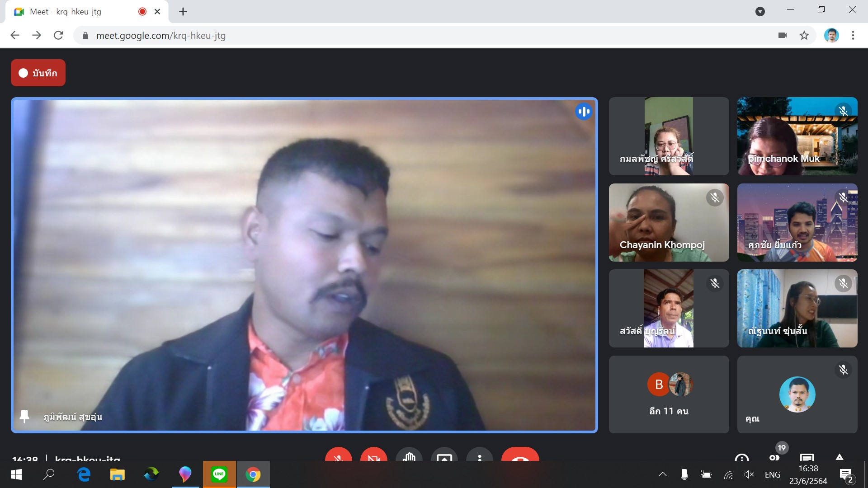Open Chrome customize three-dot menu
This screenshot has height=488, width=868.
tap(853, 35)
